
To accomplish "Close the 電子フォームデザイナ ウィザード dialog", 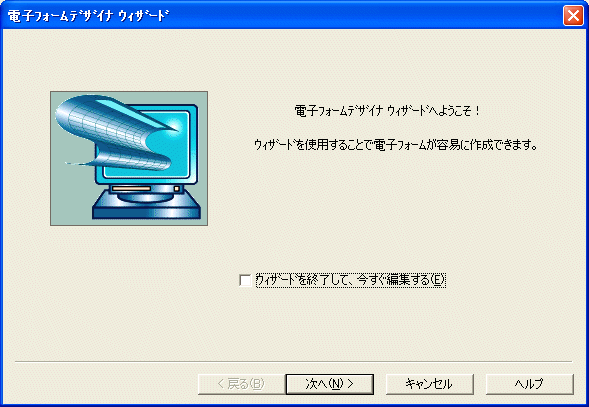I will (573, 15).
